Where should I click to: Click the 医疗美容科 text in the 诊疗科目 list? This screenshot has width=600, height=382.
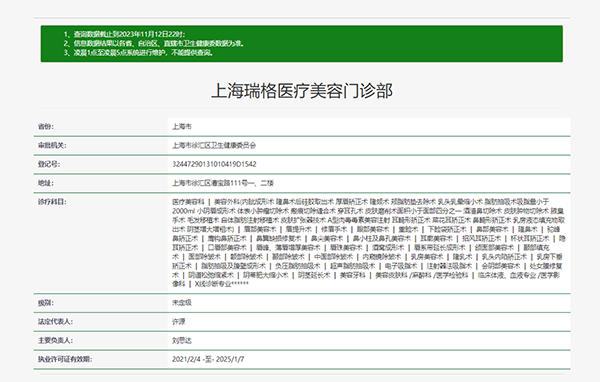pos(188,201)
